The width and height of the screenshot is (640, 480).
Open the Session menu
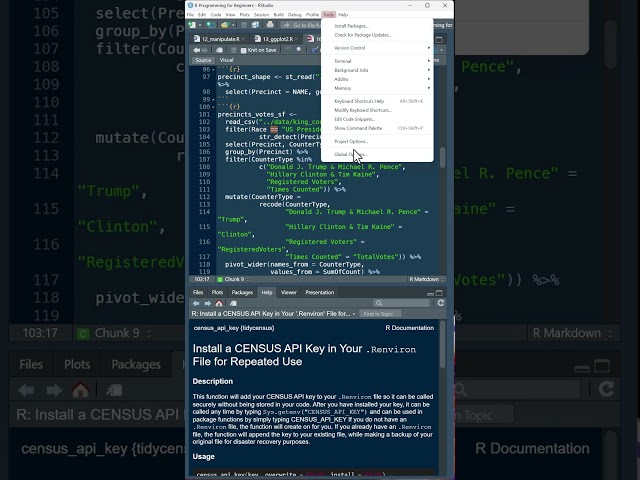click(262, 15)
